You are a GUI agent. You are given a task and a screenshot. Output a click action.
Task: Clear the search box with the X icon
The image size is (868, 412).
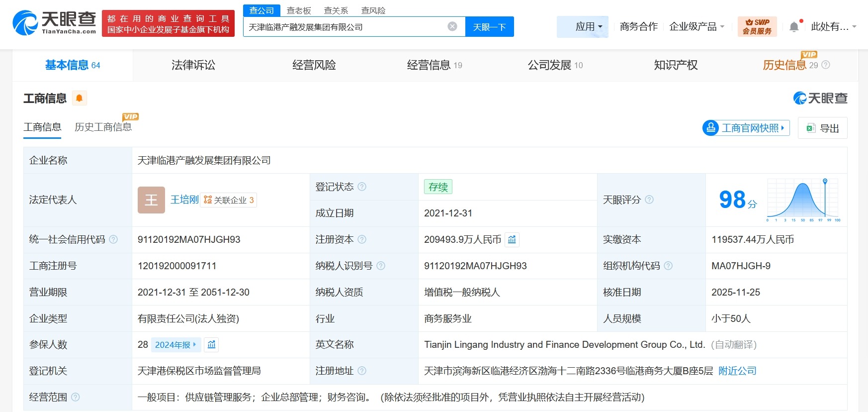[x=452, y=26]
